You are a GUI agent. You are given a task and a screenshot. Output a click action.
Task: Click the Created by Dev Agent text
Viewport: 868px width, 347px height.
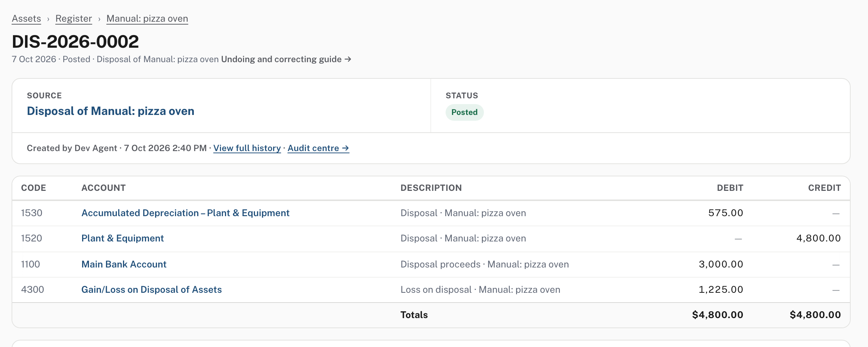click(x=72, y=148)
